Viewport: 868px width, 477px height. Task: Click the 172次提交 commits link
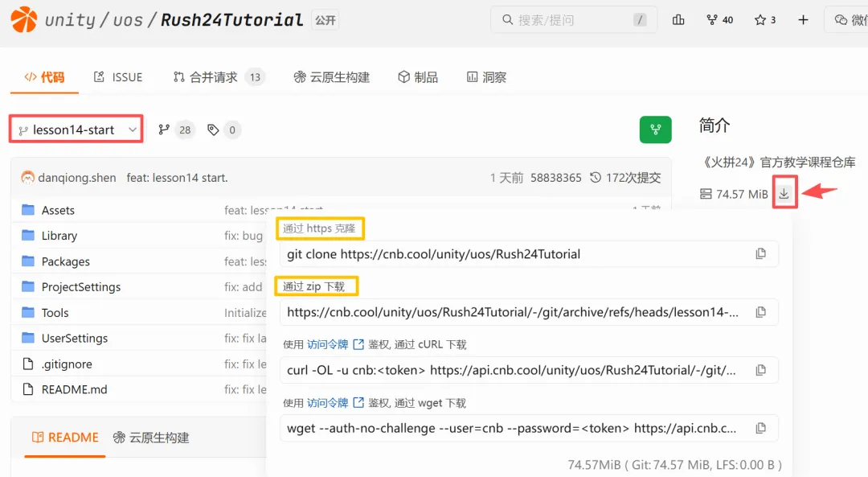click(x=633, y=177)
